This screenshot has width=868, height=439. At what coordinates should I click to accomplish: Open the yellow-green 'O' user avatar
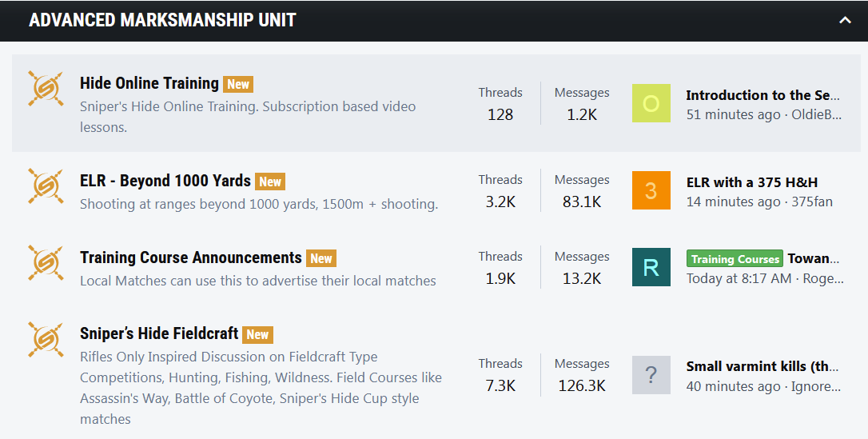click(x=651, y=103)
